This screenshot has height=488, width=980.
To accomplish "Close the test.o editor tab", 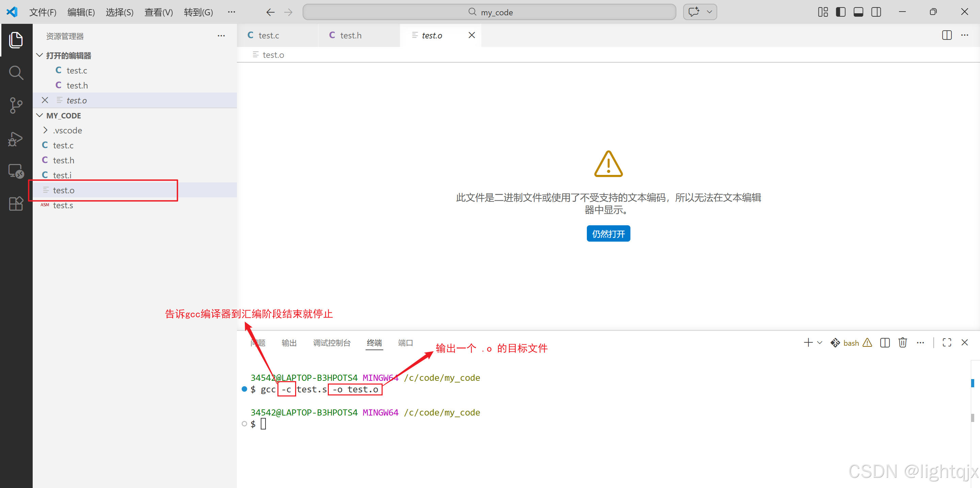I will point(472,35).
